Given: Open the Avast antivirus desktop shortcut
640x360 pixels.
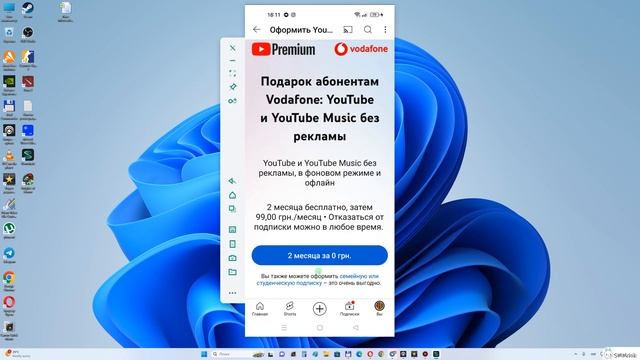Looking at the screenshot, I should (9, 60).
